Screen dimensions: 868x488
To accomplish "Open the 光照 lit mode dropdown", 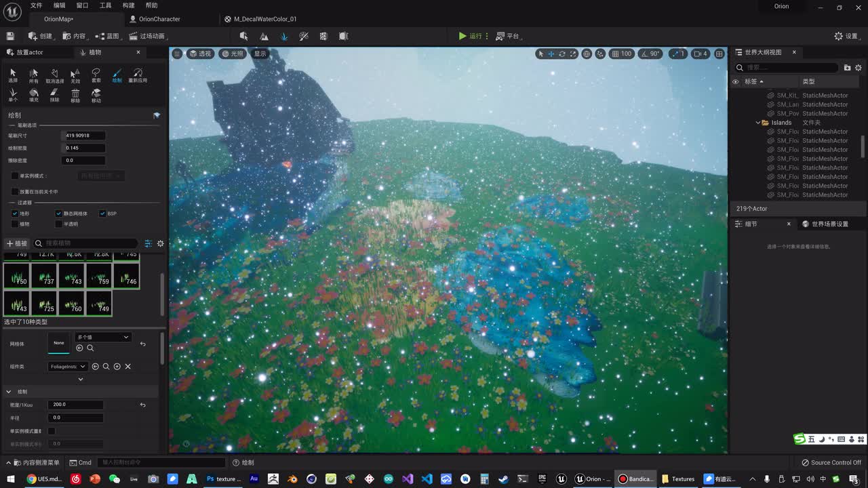I will 233,54.
